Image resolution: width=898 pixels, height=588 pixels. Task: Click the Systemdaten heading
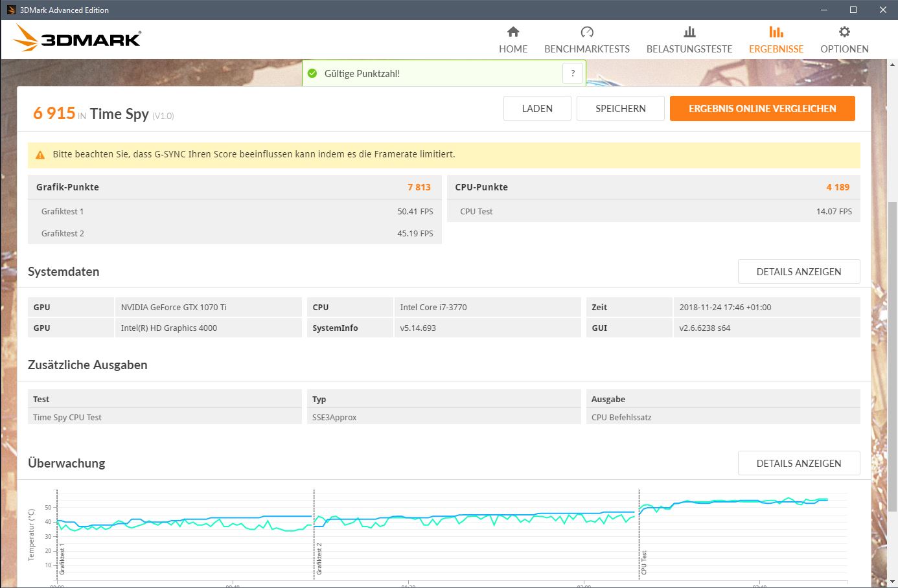(x=63, y=272)
